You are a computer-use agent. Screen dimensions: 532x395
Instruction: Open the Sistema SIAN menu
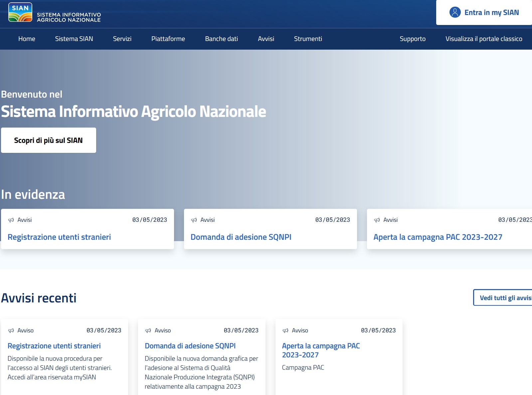click(x=74, y=39)
